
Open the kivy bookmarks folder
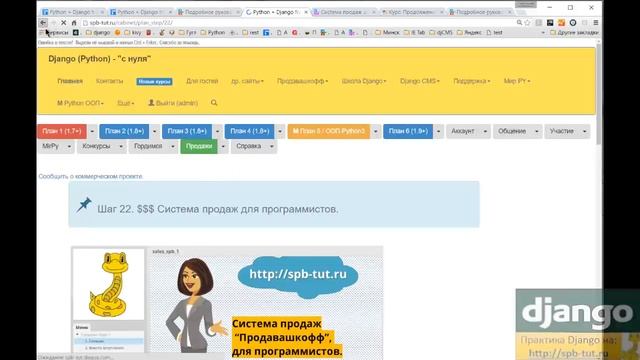click(x=133, y=32)
